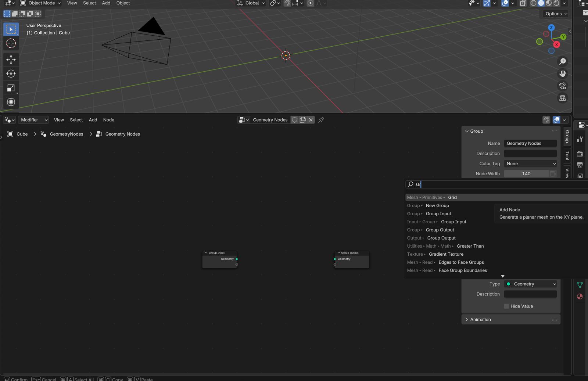The image size is (588, 381).
Task: Pin the Geometry Nodes node tree
Action: point(321,120)
